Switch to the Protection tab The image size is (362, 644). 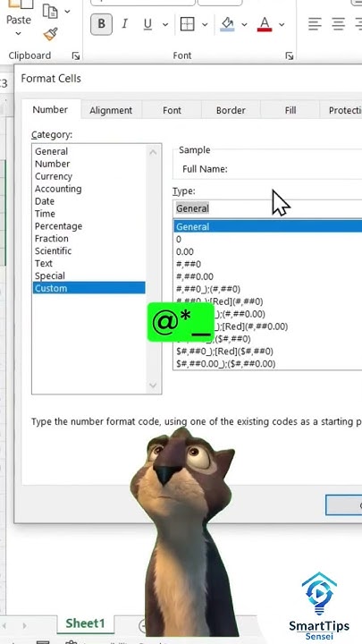[341, 111]
